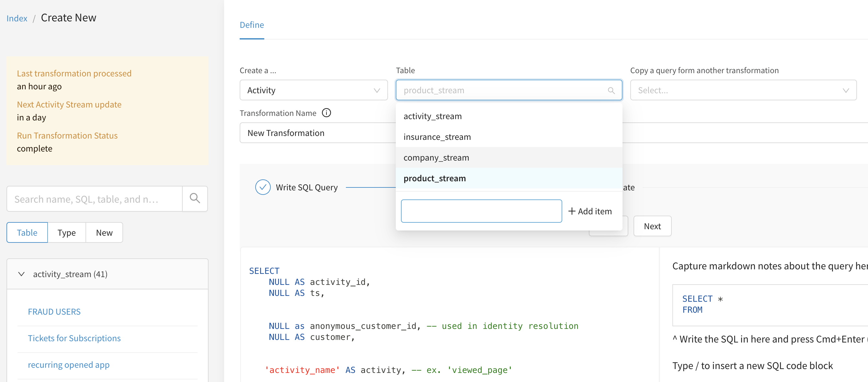
Task: Pick activity_stream in the table dropdown
Action: pos(432,116)
